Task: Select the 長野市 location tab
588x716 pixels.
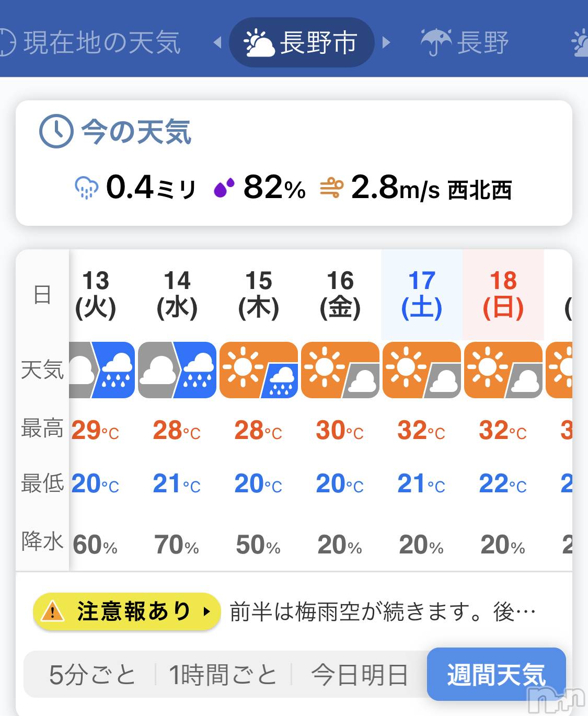Action: pyautogui.click(x=302, y=42)
